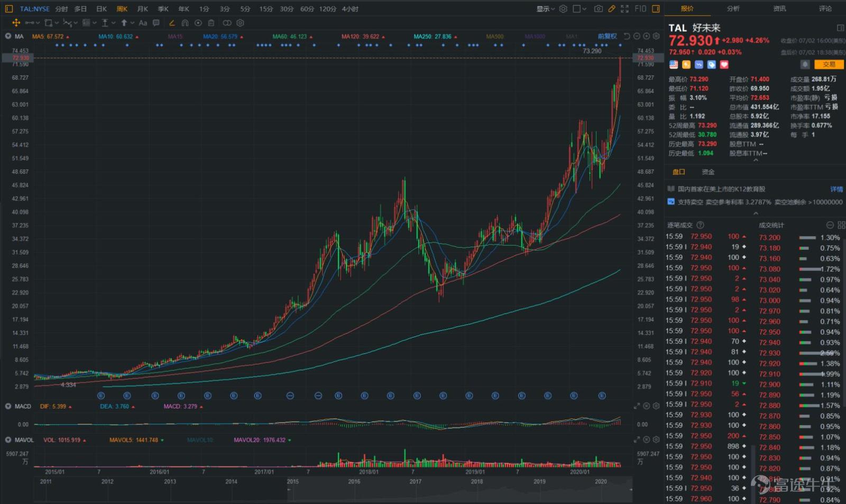The image size is (846, 504).
Task: Open the polyline wave tool dropdown
Action: (x=70, y=23)
